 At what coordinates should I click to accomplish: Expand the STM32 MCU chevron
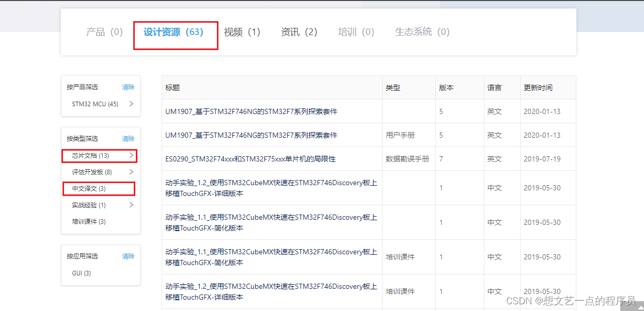pyautogui.click(x=131, y=104)
